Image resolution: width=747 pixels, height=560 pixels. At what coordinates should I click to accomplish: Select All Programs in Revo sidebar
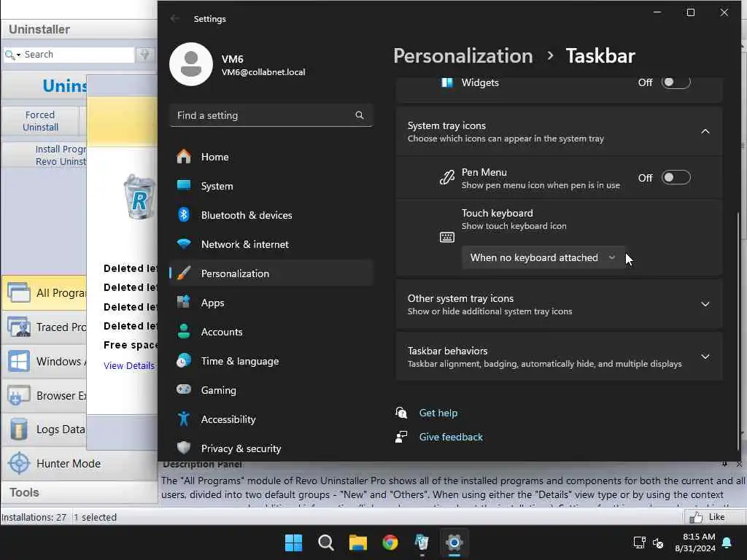[x=45, y=292]
